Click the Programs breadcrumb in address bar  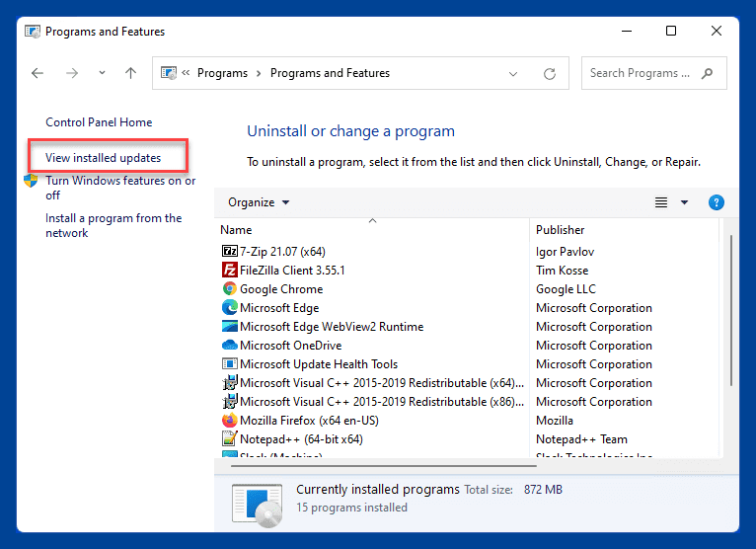click(222, 73)
